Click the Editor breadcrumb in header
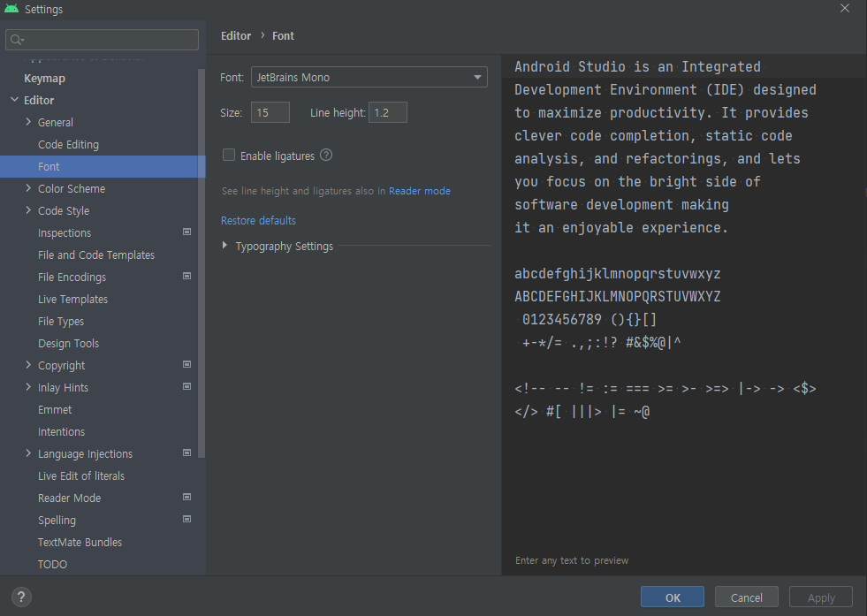 pyautogui.click(x=236, y=36)
